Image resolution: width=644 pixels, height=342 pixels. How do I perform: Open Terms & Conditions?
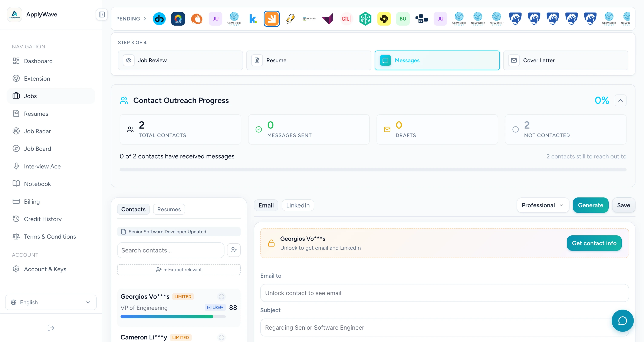[x=51, y=237]
